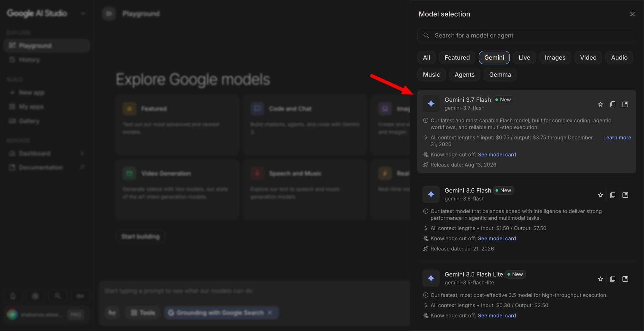Image resolution: width=644 pixels, height=331 pixels.
Task: Click the sparkle icon of Gemini 3.6 Flash
Action: click(431, 194)
